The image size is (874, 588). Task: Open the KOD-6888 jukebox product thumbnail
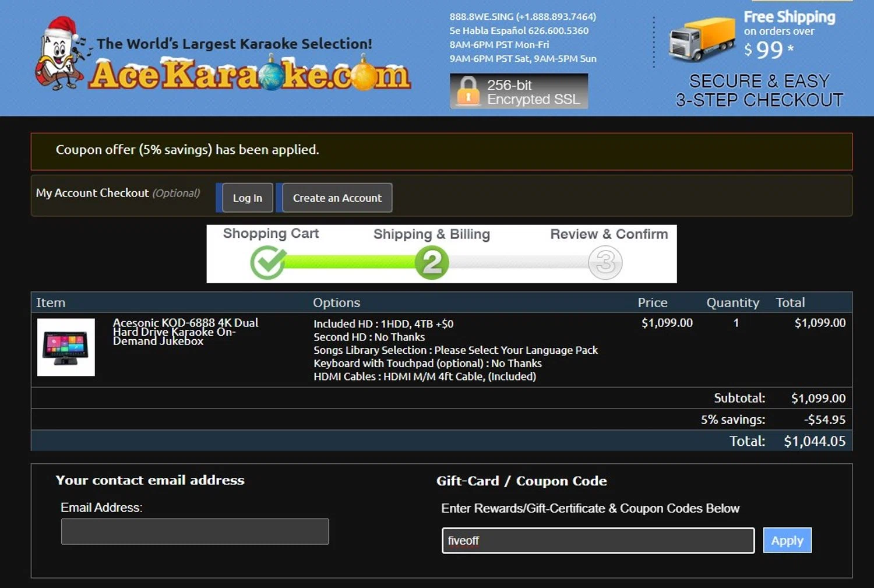66,347
